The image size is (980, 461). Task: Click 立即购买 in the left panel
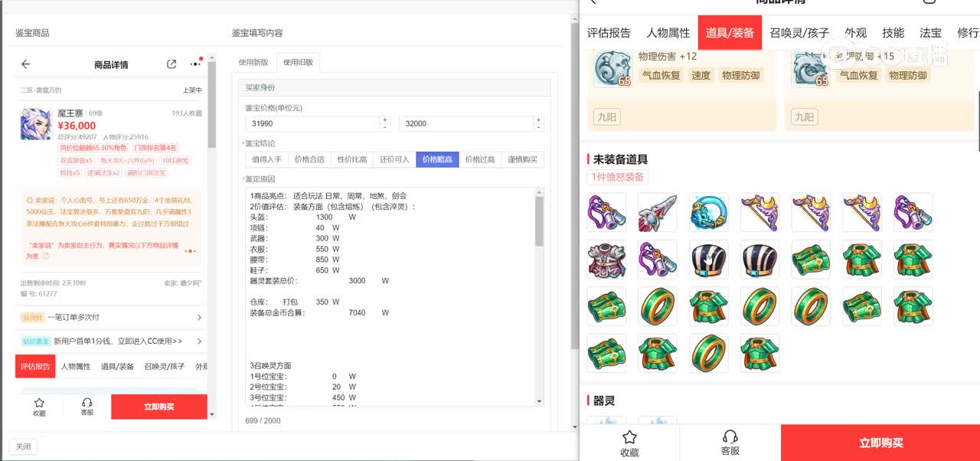(159, 407)
